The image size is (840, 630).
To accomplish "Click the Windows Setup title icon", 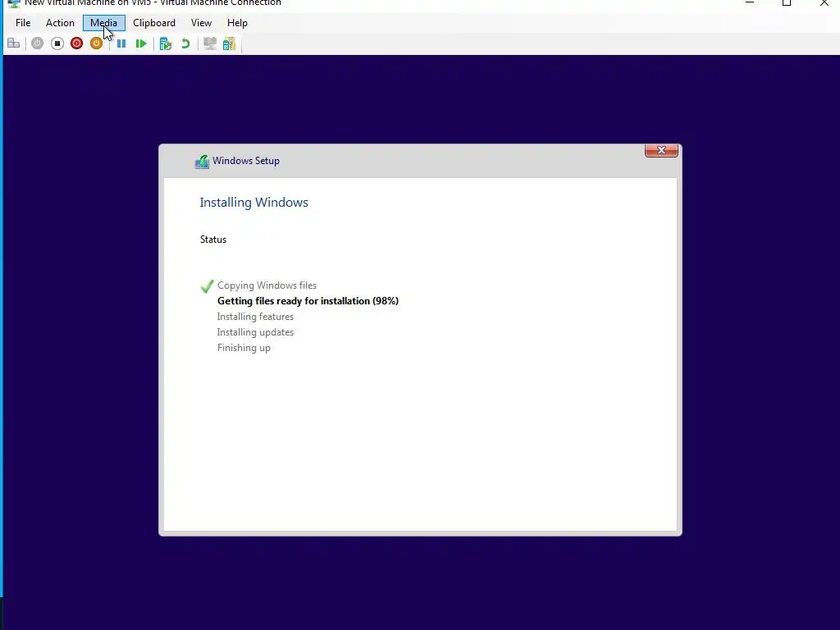I will [202, 162].
